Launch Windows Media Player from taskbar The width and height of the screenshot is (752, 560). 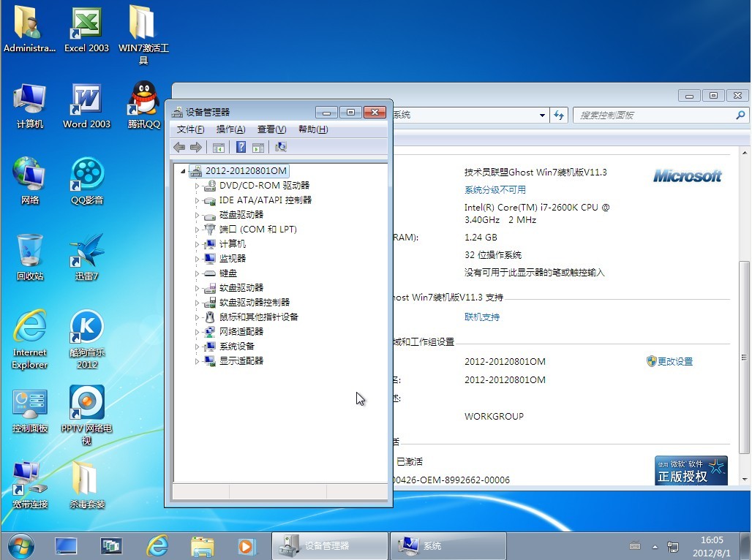(247, 546)
